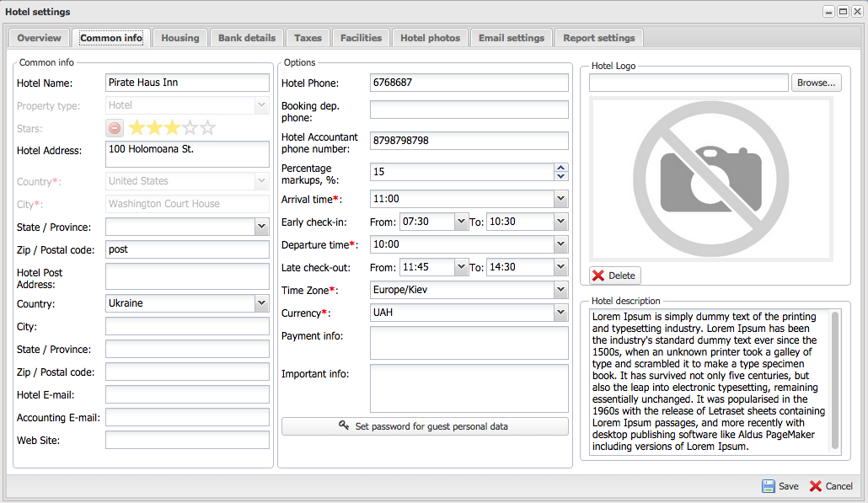The image size is (868, 503).
Task: Set the hotel rating to one star
Action: (137, 128)
